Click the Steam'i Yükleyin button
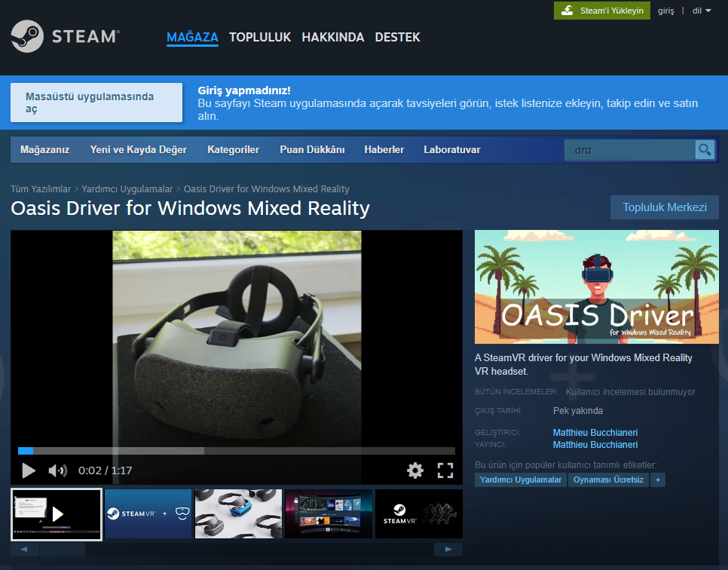The width and height of the screenshot is (728, 570). tap(601, 11)
